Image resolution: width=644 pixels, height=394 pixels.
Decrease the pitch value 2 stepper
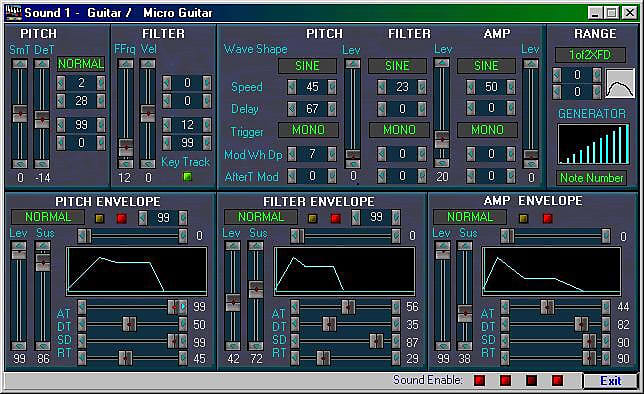pos(61,83)
